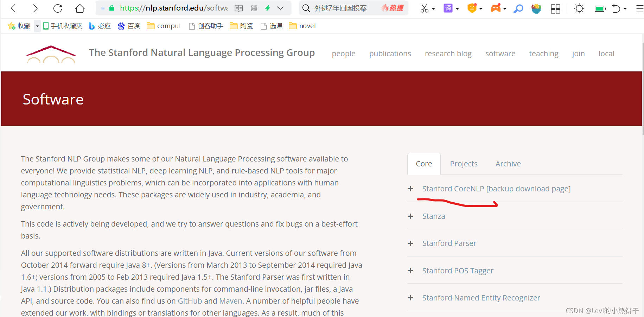Open the 陶瓷 bookmark folder

coord(241,26)
